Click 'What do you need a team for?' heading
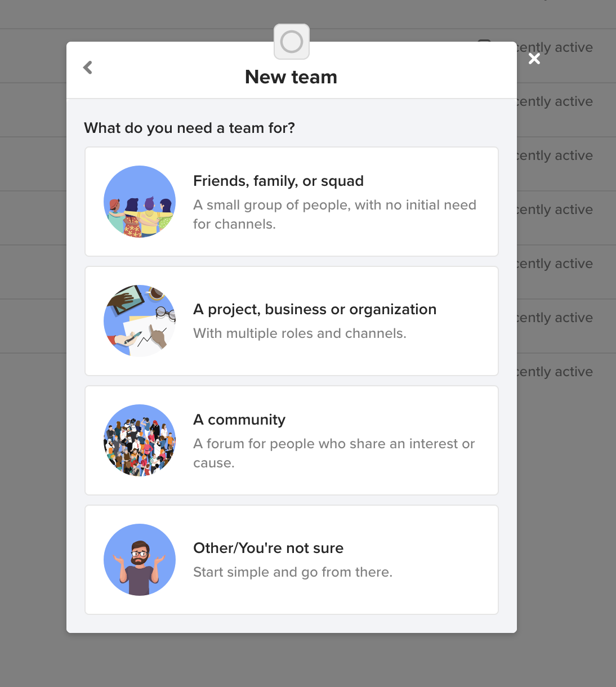The width and height of the screenshot is (616, 687). coord(189,128)
